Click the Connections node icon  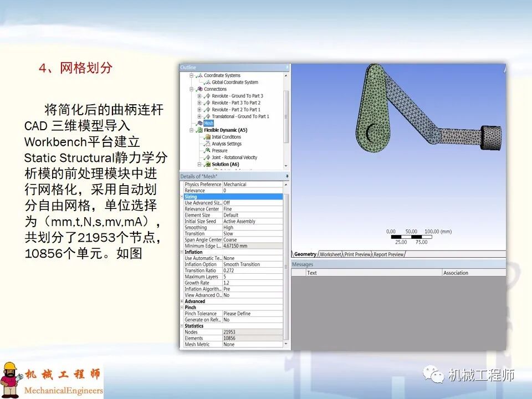coord(200,89)
